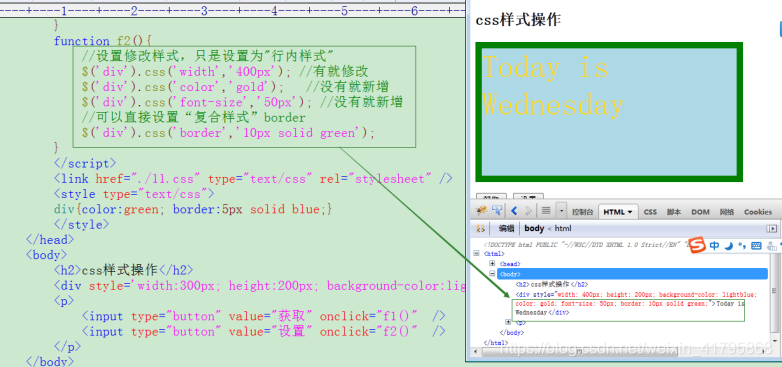Click the scroll-down arrow in Firebug panel
782x367 pixels.
(775, 341)
